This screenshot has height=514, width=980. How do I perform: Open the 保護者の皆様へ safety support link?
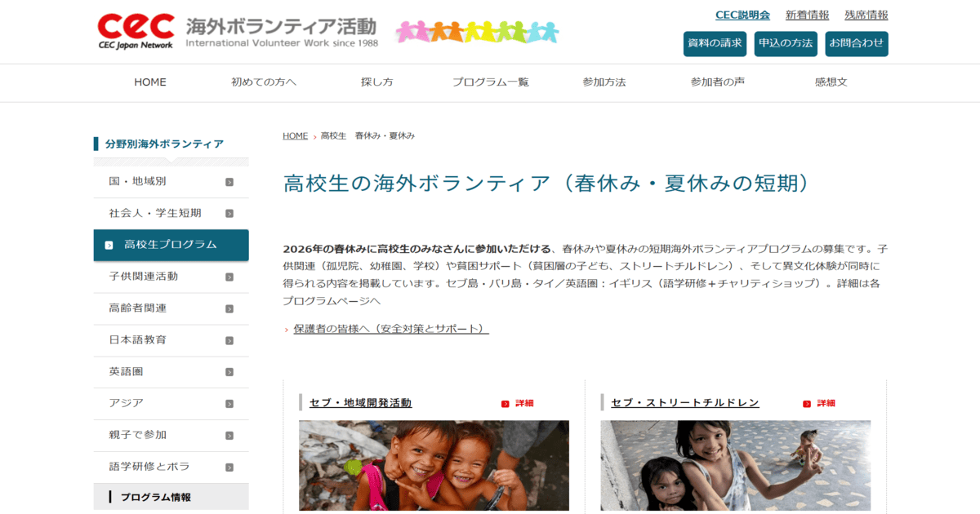pyautogui.click(x=390, y=329)
